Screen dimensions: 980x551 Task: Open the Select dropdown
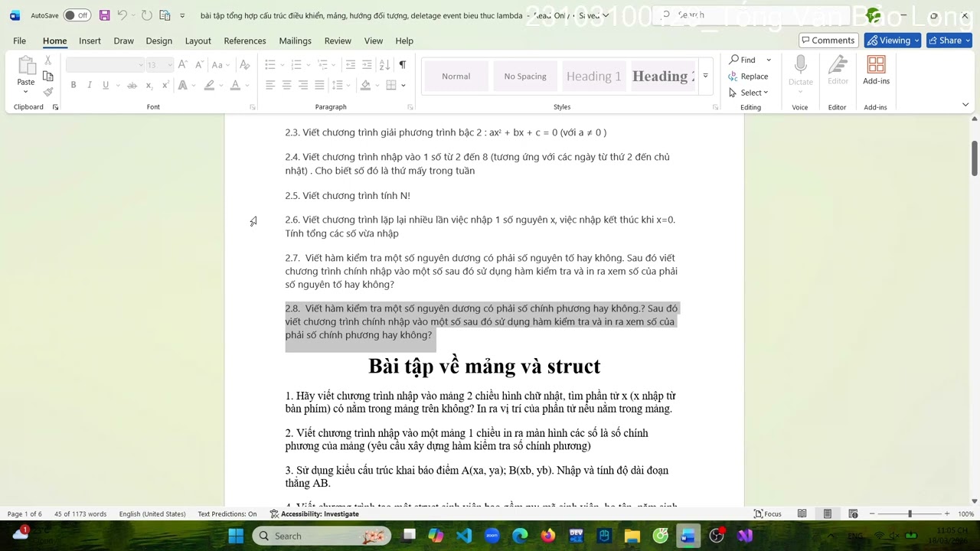(749, 93)
